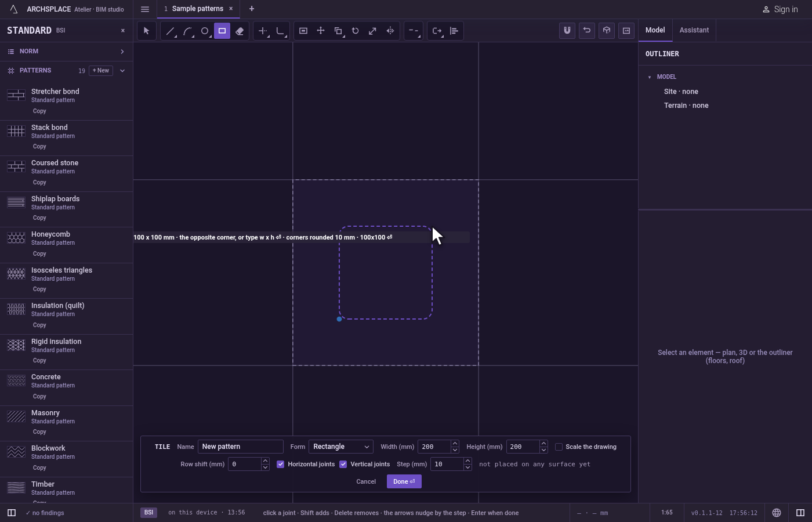Click the Done button
Screen dimensions: 812x522
click(x=404, y=481)
